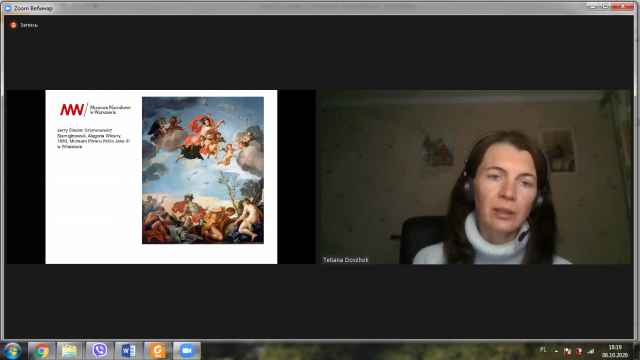
Task: Switch to Microsoft Word in the taskbar
Action: (129, 351)
